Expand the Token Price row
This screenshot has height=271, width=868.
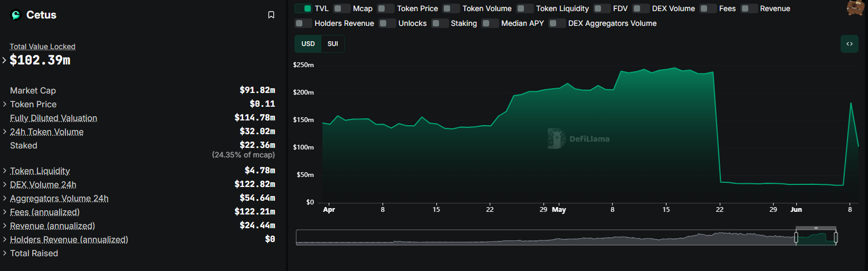tap(4, 104)
